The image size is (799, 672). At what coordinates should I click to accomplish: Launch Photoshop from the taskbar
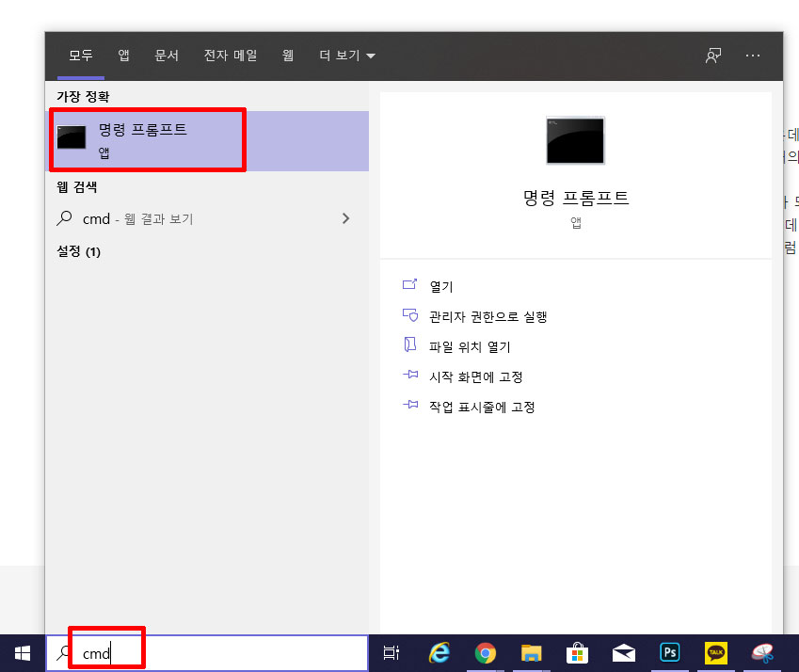pos(669,652)
